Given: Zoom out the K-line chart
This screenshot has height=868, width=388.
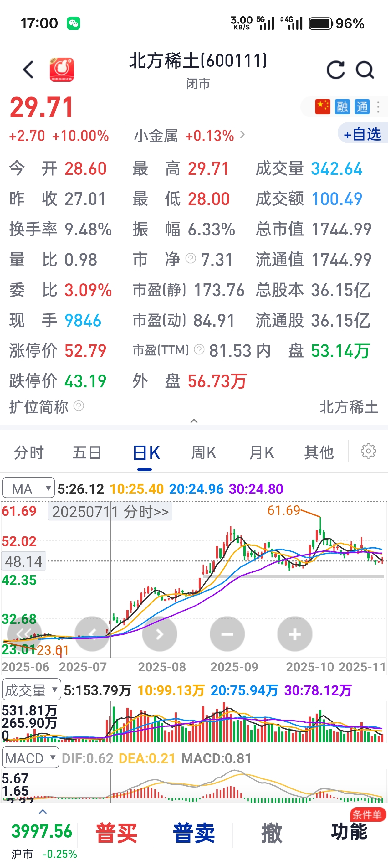Looking at the screenshot, I should [x=227, y=634].
